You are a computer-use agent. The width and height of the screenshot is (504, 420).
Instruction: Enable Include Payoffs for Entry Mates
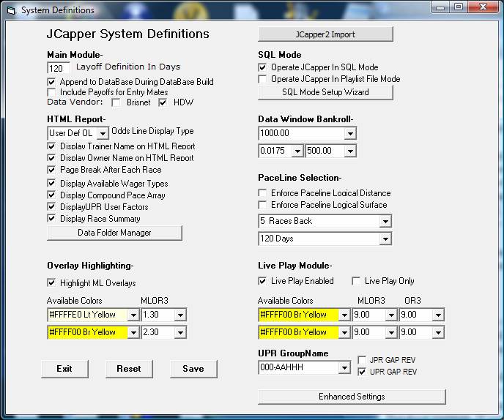[51, 92]
